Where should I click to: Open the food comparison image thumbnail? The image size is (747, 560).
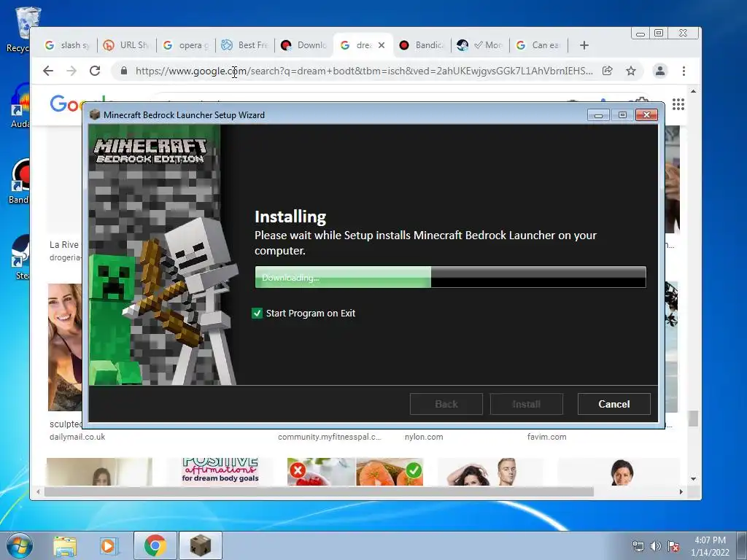pos(355,472)
